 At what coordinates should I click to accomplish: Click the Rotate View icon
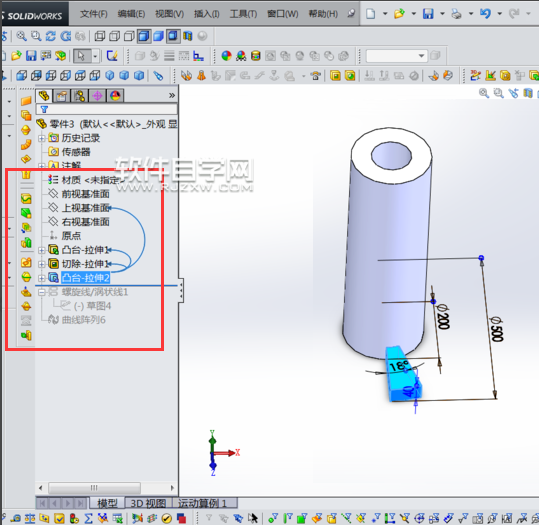51,36
